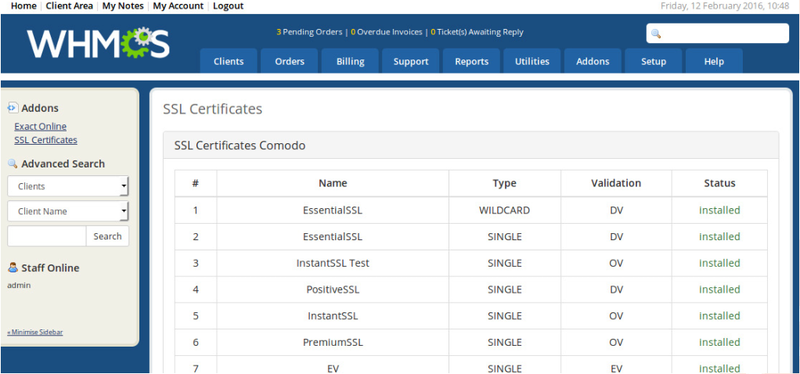800x374 pixels.
Task: Click PremiumSSL name cell
Action: click(x=333, y=342)
